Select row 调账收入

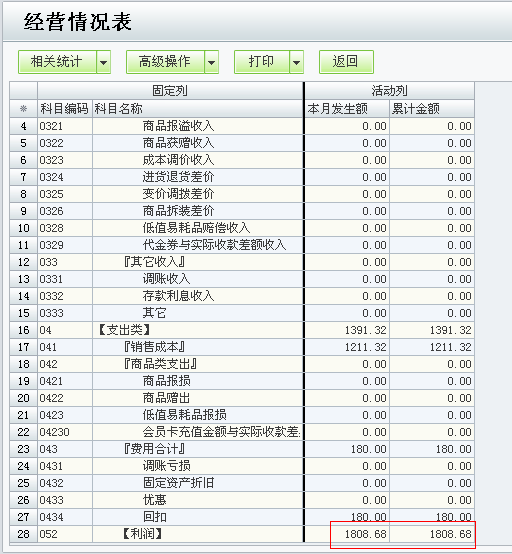pyautogui.click(x=242, y=279)
